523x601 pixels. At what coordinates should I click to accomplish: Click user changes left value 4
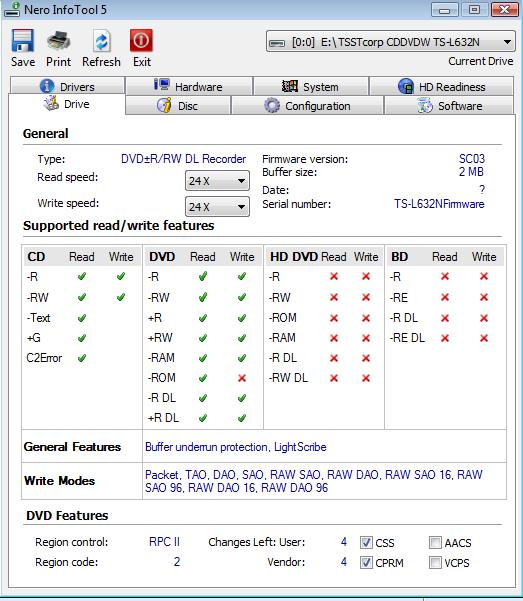click(x=344, y=542)
